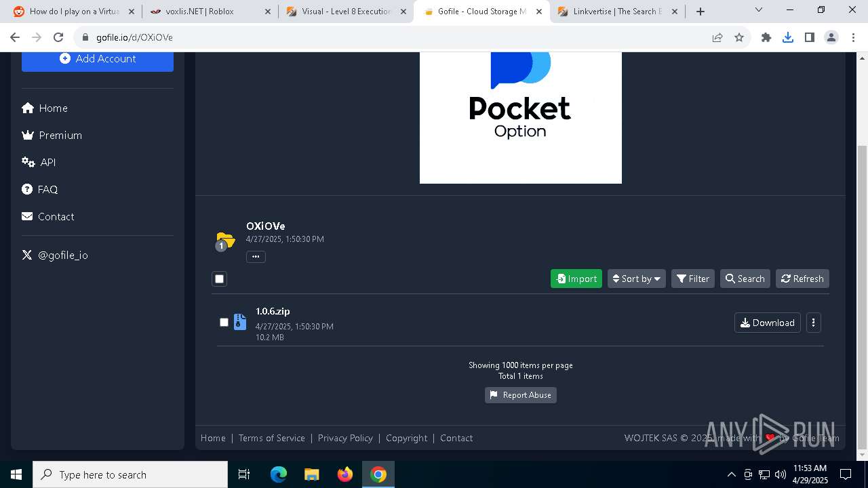Open Chrome downloads icon
Screen dimensions: 868x488
[788, 37]
